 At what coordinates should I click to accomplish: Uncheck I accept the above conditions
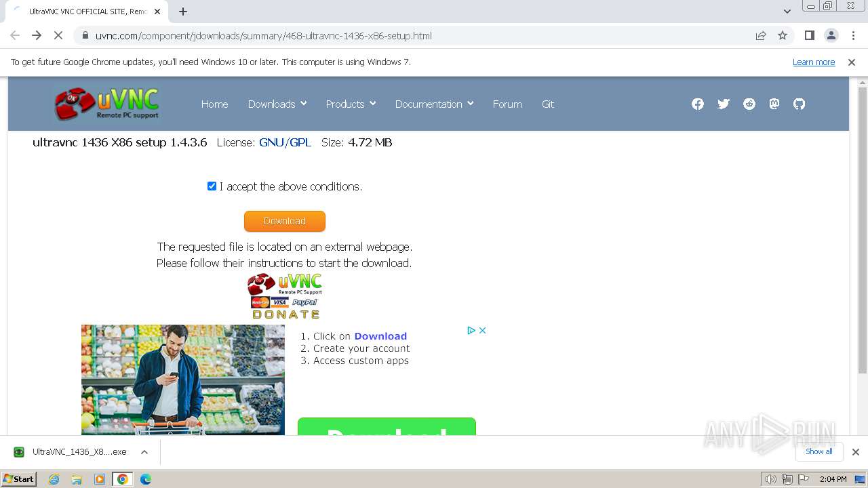212,186
